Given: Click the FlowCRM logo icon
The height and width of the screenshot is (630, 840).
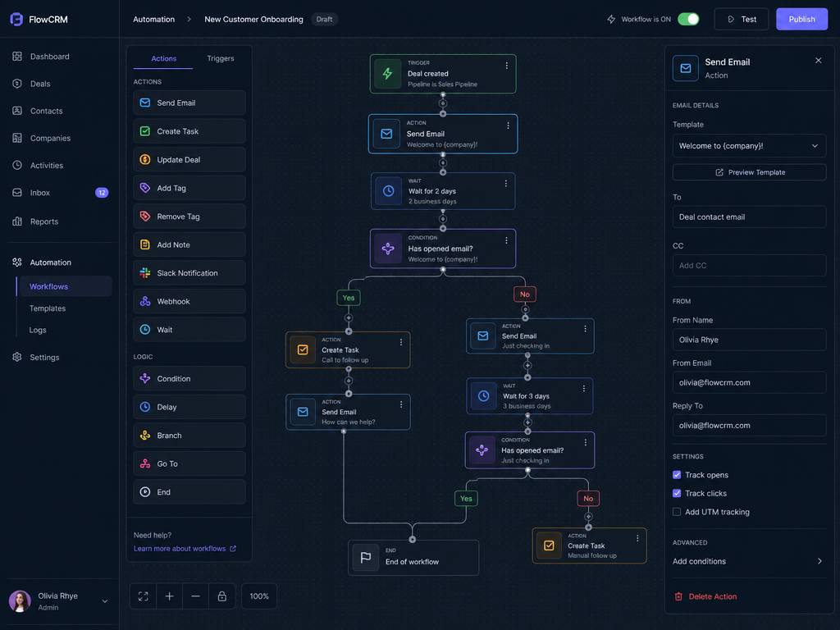Looking at the screenshot, I should 16,20.
